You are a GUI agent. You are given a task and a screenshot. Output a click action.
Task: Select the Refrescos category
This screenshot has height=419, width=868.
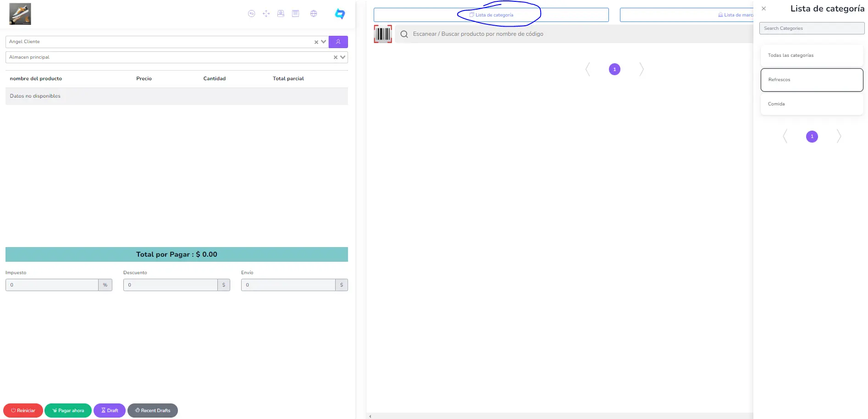tap(812, 80)
